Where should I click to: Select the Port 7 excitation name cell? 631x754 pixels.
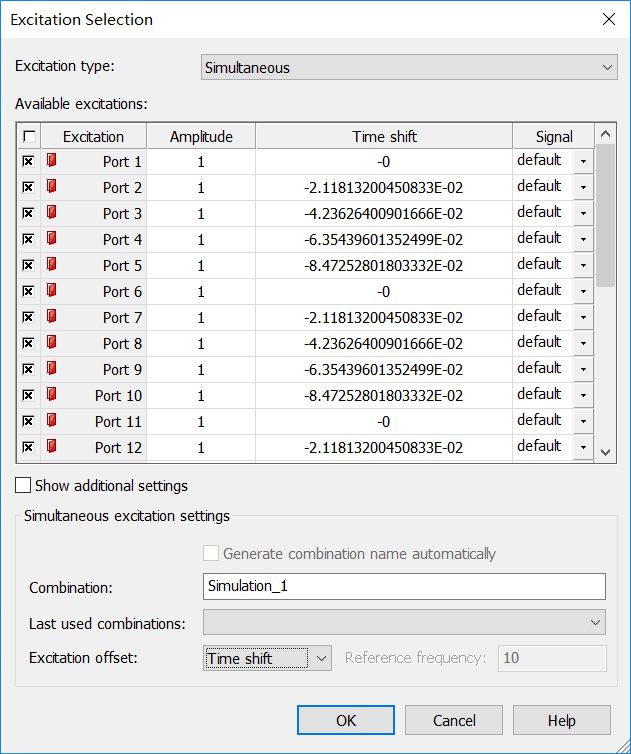[x=94, y=317]
